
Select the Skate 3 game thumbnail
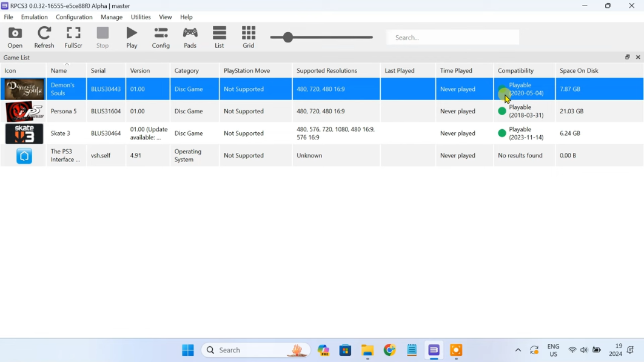pos(24,133)
